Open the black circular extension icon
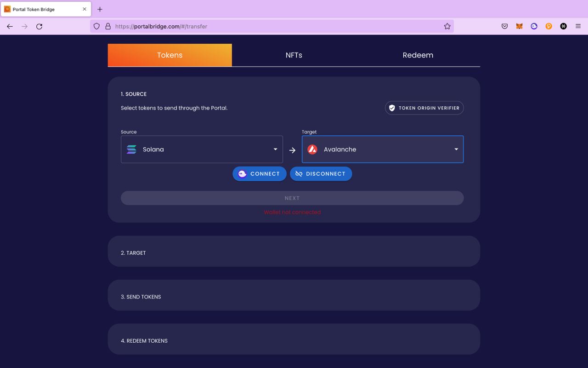588x368 pixels. point(563,26)
